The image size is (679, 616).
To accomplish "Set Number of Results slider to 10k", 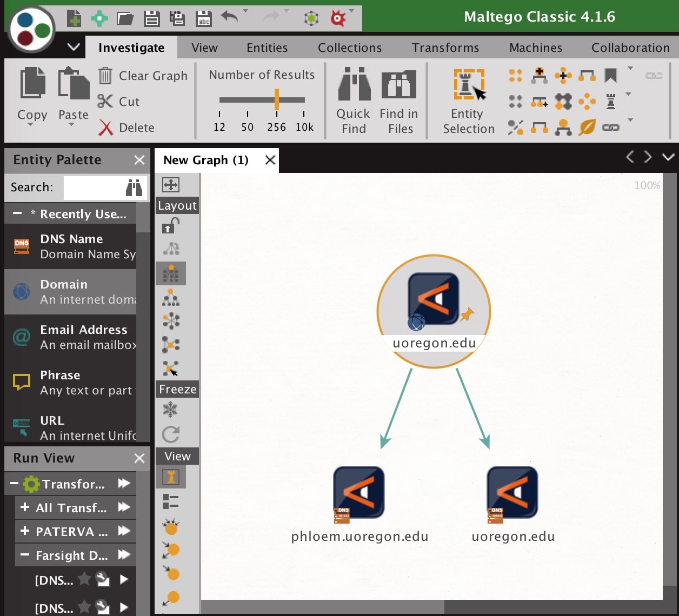I will tap(304, 127).
